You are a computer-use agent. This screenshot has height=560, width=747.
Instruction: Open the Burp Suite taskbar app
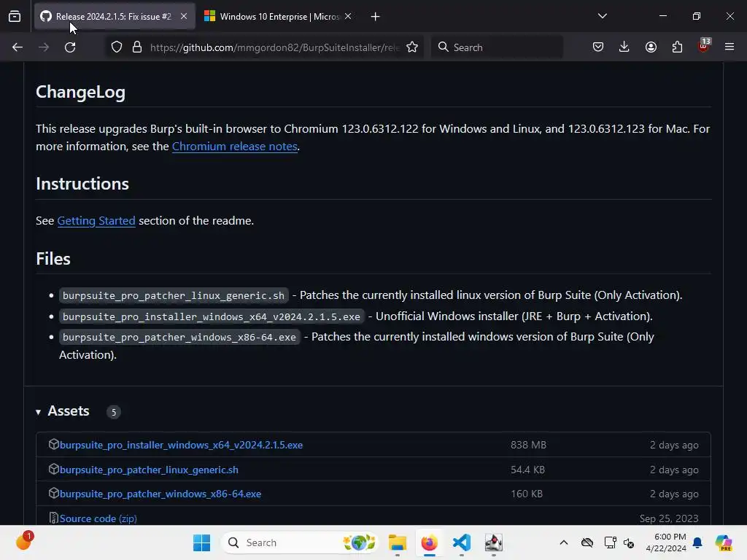click(494, 542)
